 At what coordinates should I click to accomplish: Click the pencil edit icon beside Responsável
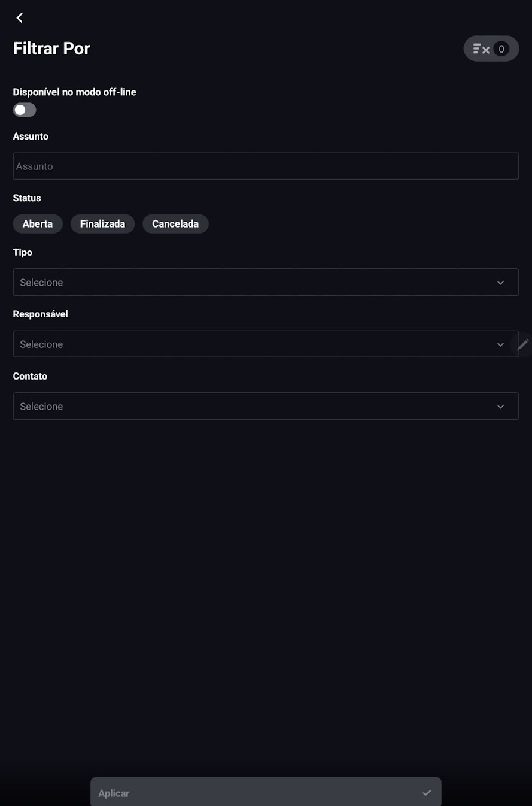(523, 344)
